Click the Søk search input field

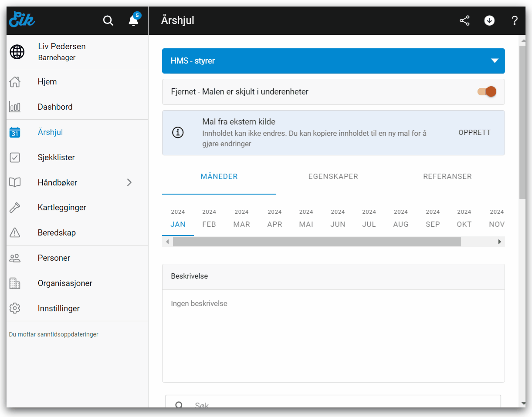(x=340, y=404)
